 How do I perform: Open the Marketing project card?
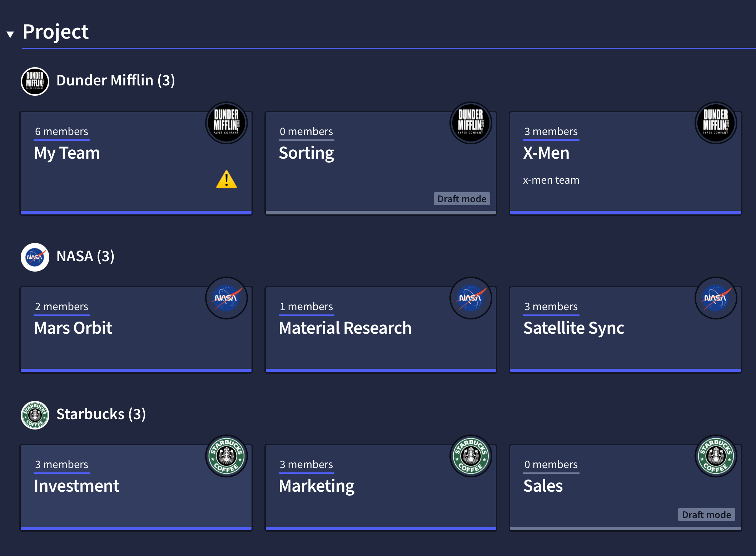317,486
